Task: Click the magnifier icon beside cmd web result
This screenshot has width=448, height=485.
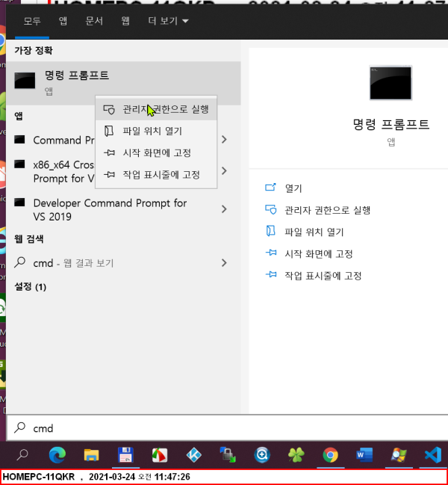Action: [x=19, y=262]
